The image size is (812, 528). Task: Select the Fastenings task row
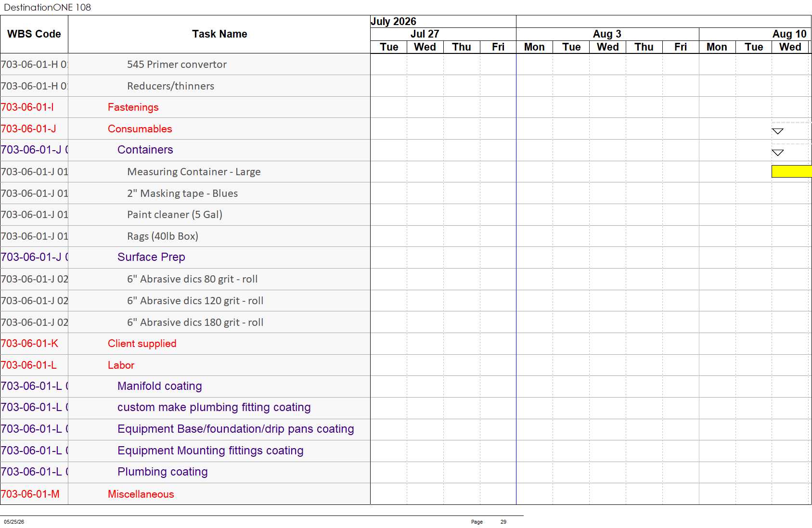pos(185,107)
